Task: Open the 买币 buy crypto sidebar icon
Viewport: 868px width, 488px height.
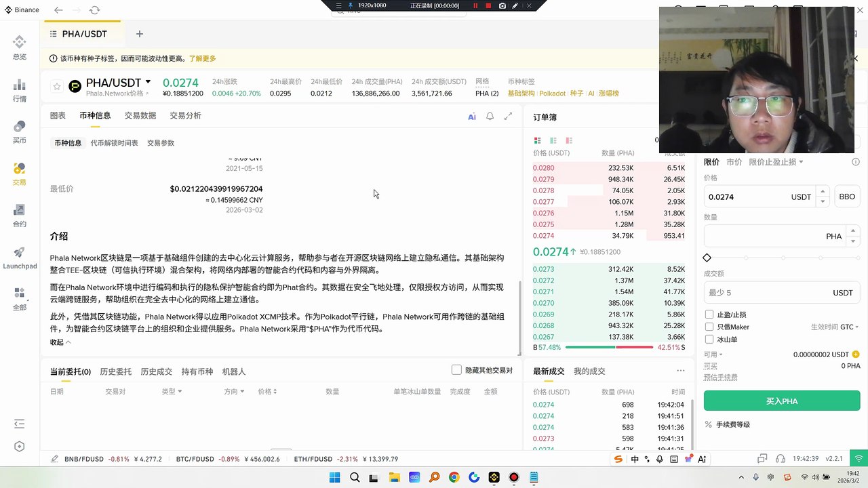Action: 20,131
